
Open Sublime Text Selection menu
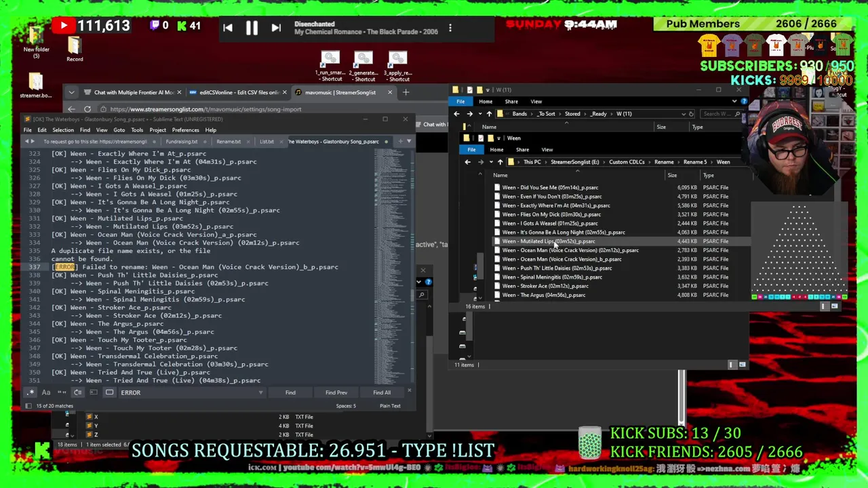tap(63, 130)
